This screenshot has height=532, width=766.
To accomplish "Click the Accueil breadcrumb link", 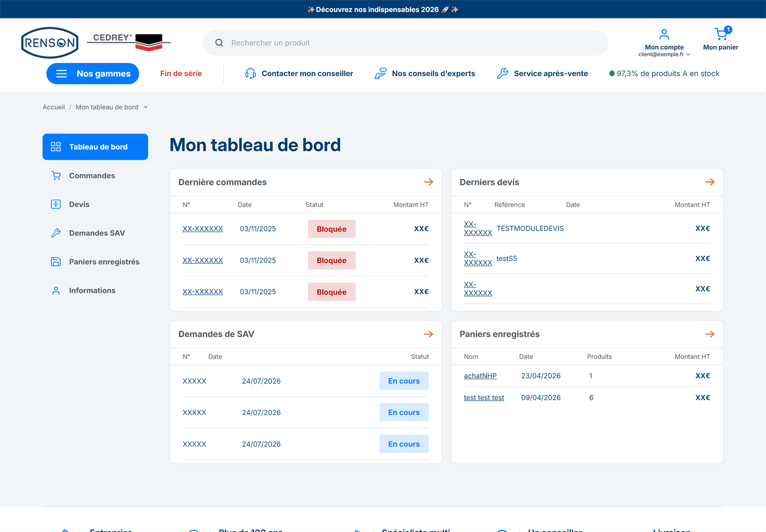I will [x=54, y=107].
